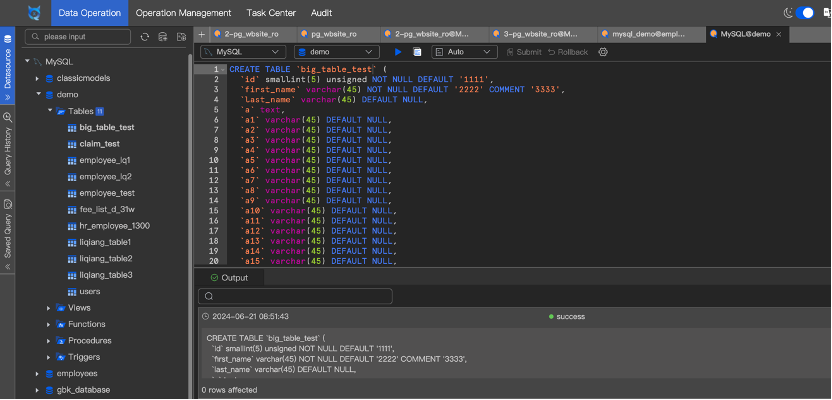Viewport: 832px width, 400px height.
Task: Open the MySQL datasource dropdown
Action: [x=243, y=51]
